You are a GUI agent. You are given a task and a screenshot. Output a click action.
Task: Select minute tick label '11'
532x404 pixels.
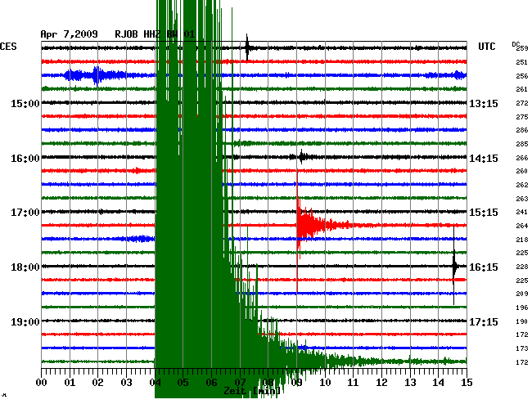click(354, 382)
